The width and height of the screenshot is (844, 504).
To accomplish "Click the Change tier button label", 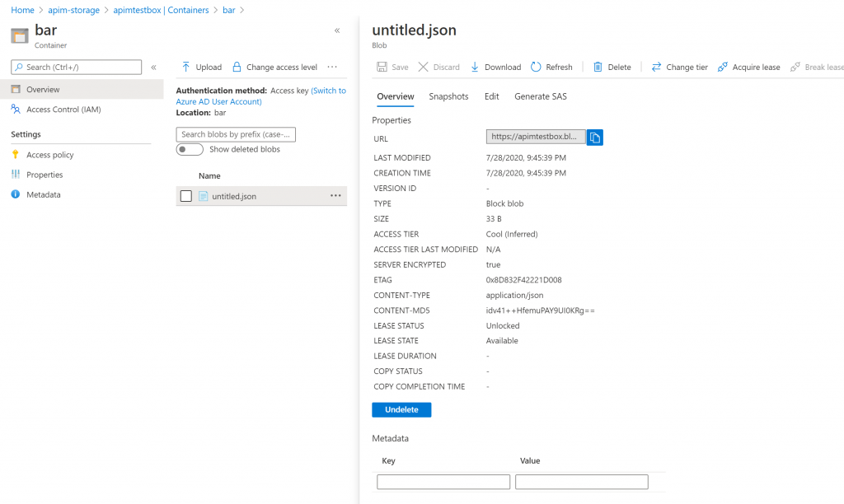I will [x=687, y=68].
